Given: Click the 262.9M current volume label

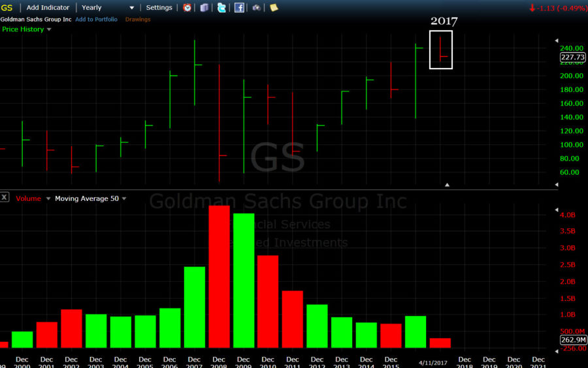Looking at the screenshot, I should 574,339.
